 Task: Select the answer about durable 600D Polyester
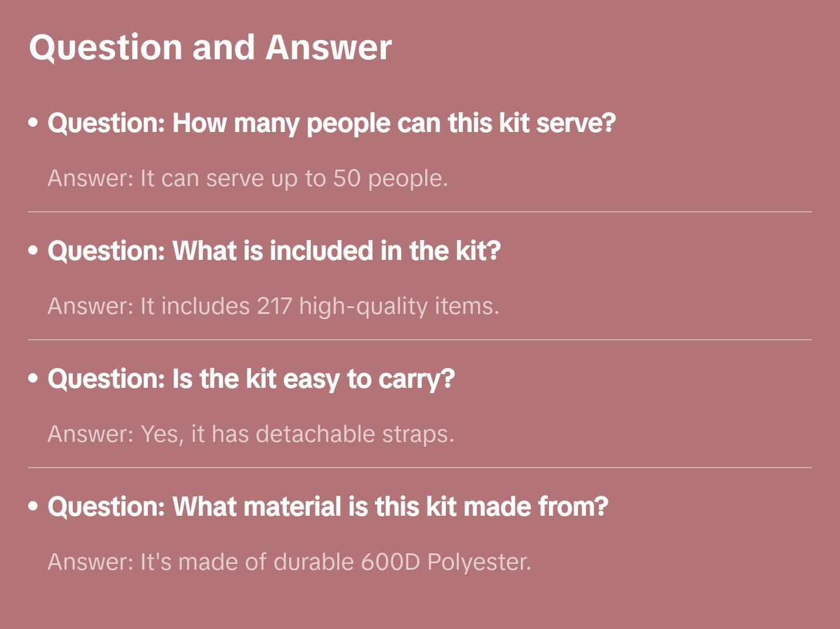289,562
